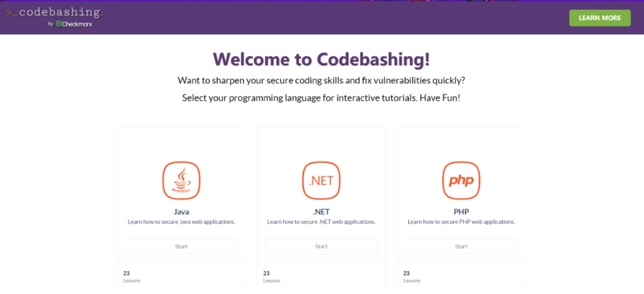Click the 'Want to sharpen your secure coding skills' line

[321, 80]
